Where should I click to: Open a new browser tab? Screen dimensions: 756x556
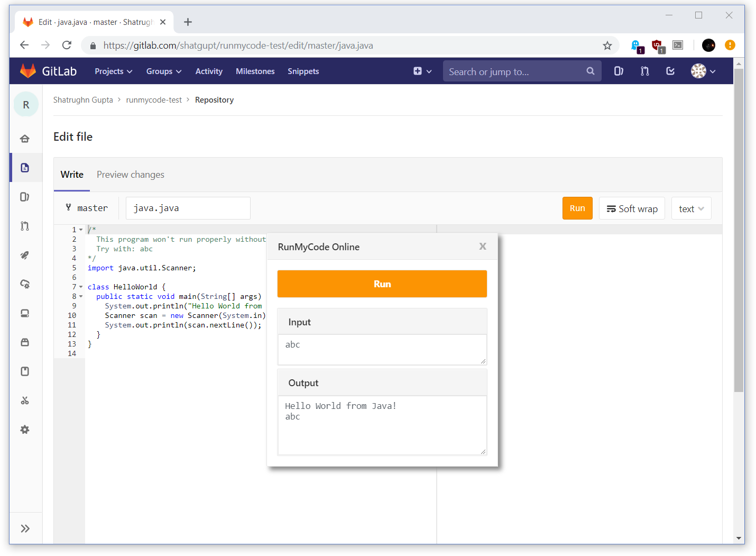pyautogui.click(x=188, y=22)
